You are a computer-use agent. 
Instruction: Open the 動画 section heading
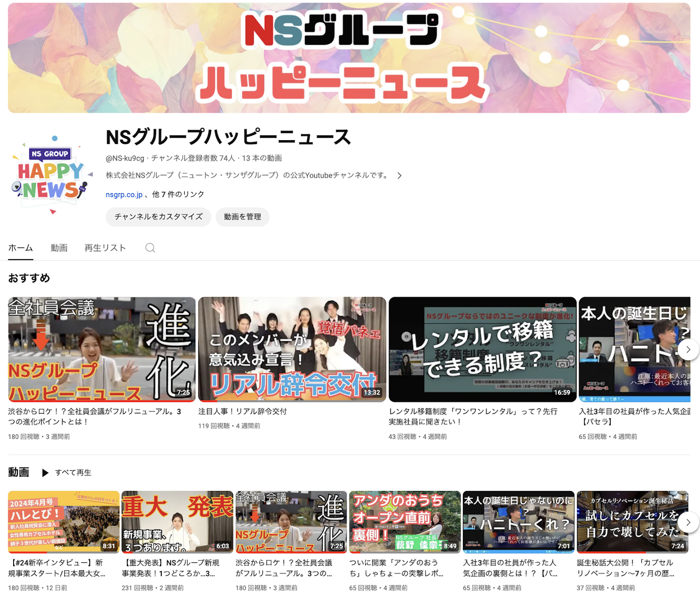18,472
